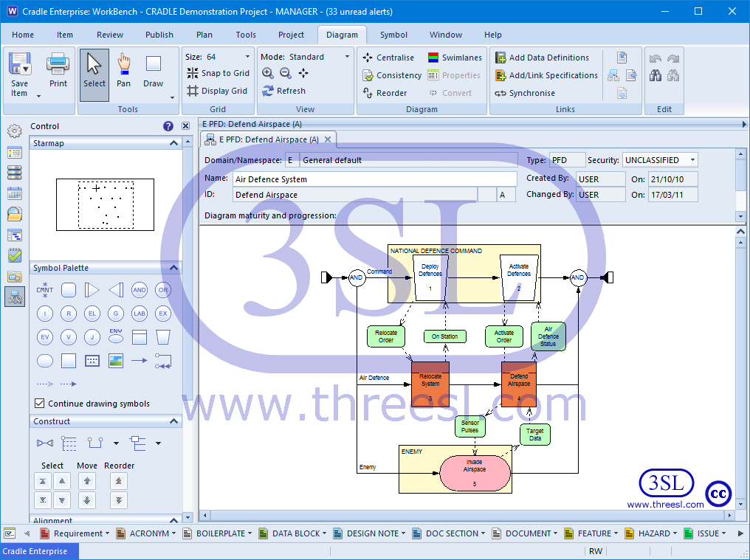Screen dimensions: 750x560
Task: Open the Review ribbon tab
Action: pyautogui.click(x=110, y=35)
